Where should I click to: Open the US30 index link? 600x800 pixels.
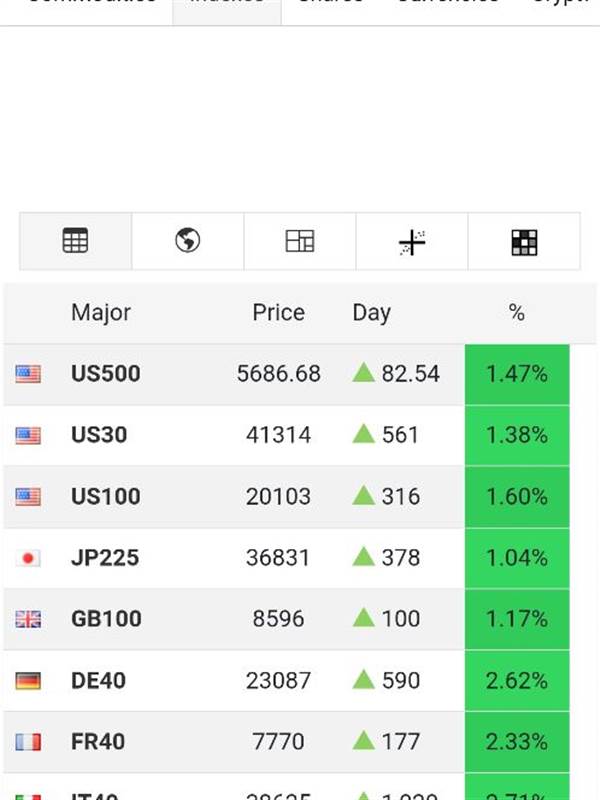(x=99, y=435)
